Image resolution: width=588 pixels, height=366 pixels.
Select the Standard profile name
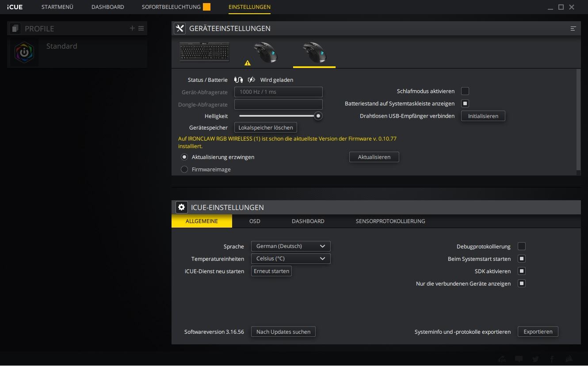pos(62,46)
